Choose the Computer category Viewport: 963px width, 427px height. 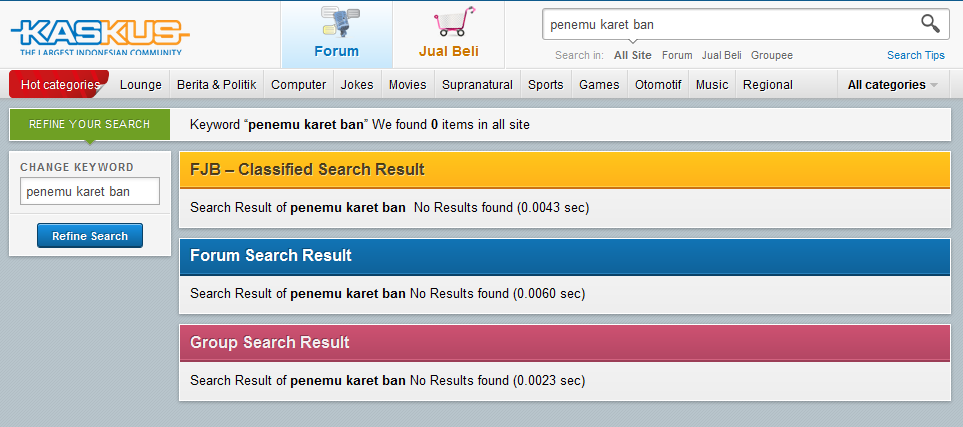point(298,85)
